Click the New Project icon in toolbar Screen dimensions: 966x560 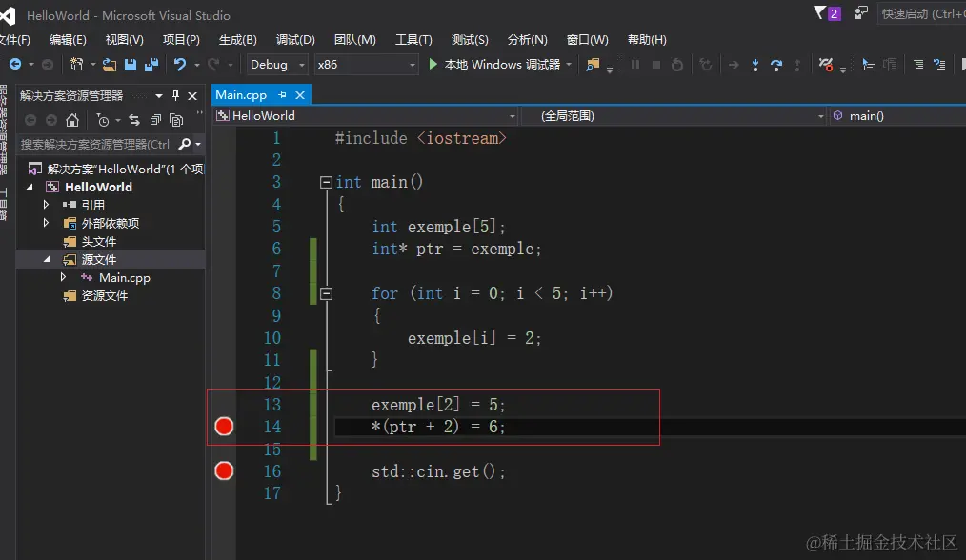click(76, 64)
